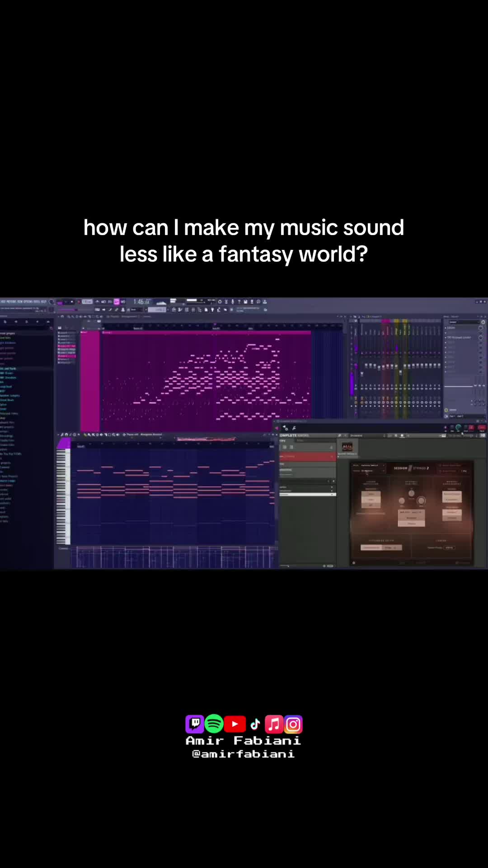Click the @amirfabiani handle text
The height and width of the screenshot is (868, 488).
coord(244,754)
